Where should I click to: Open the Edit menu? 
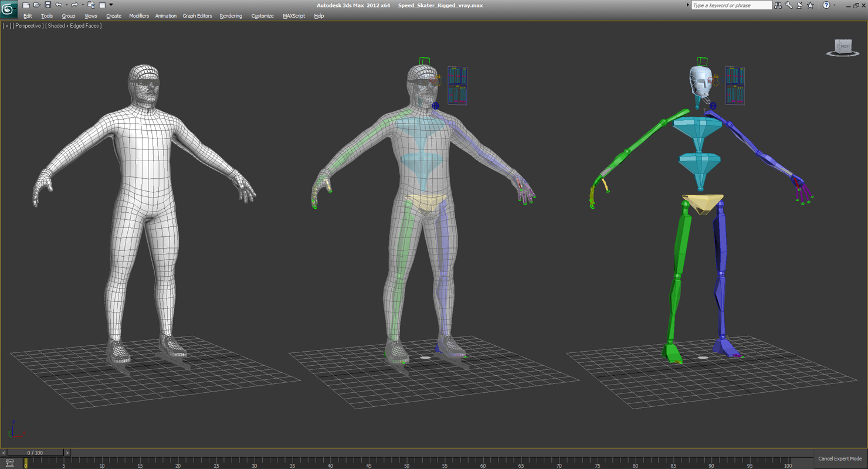(x=28, y=16)
